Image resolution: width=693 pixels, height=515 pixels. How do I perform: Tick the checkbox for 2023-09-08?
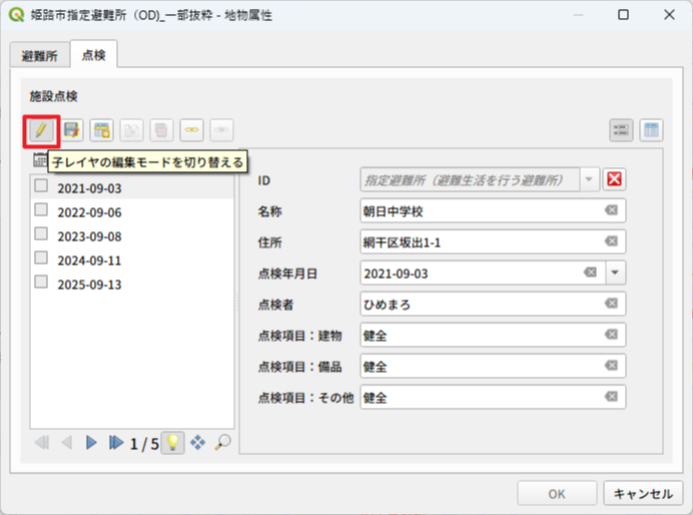(41, 235)
